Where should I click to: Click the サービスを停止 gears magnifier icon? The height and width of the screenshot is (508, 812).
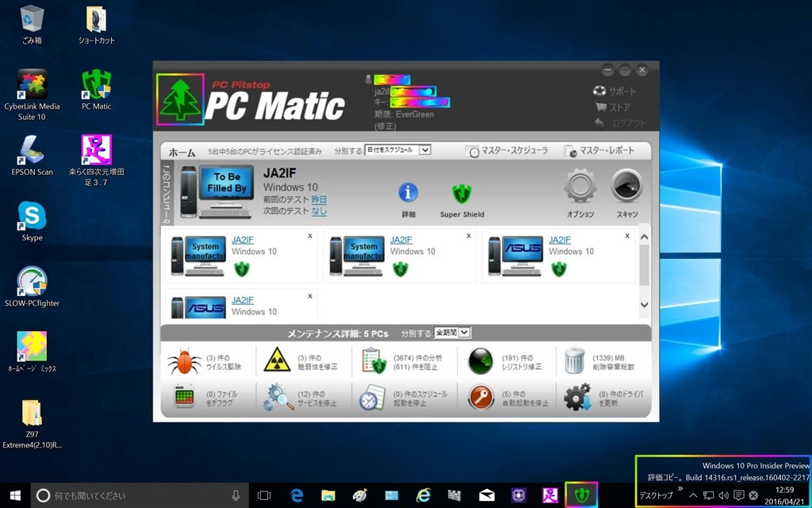click(x=278, y=398)
